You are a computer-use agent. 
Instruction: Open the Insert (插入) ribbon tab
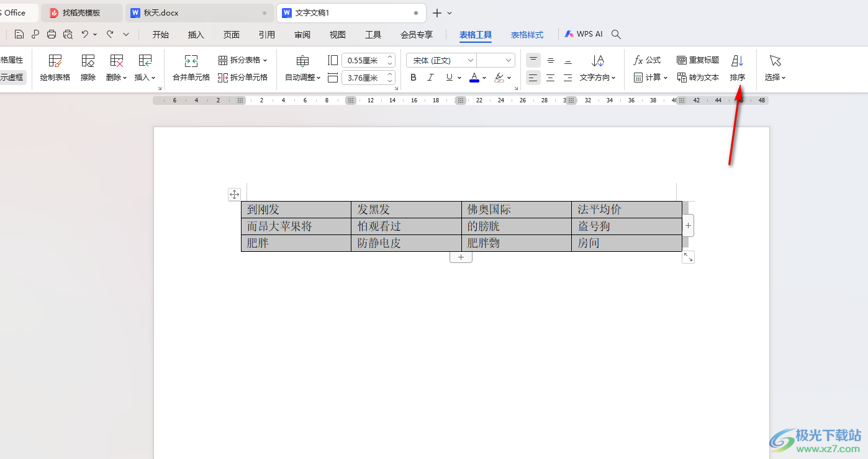(x=196, y=35)
